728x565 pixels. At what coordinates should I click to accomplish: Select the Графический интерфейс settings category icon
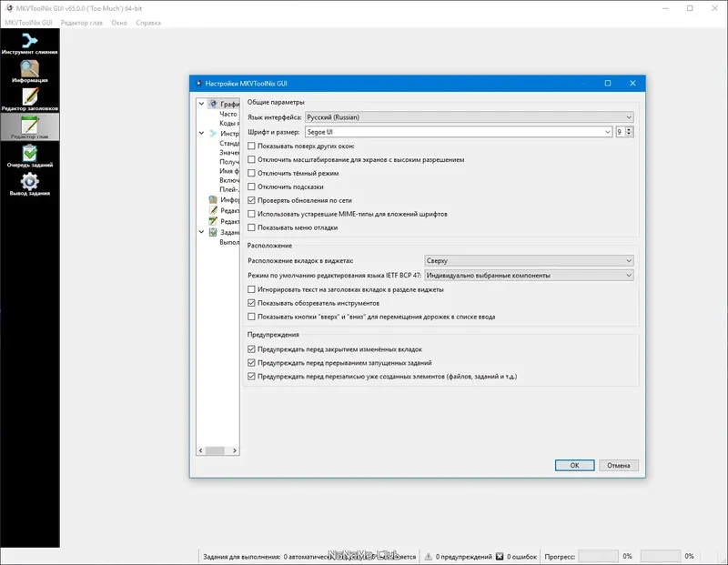tap(214, 104)
